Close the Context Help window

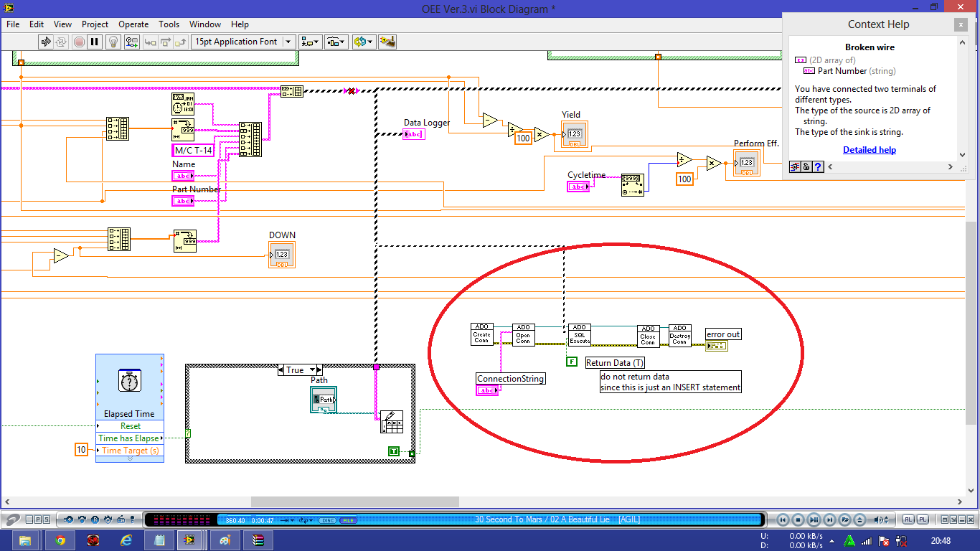click(960, 24)
